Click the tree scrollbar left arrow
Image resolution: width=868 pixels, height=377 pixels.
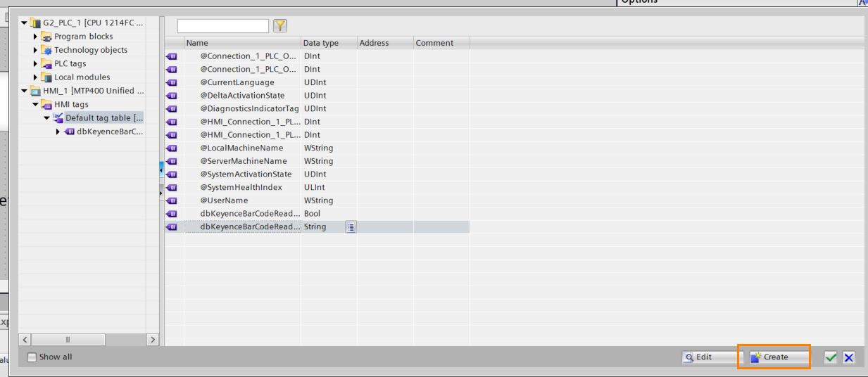click(x=25, y=340)
